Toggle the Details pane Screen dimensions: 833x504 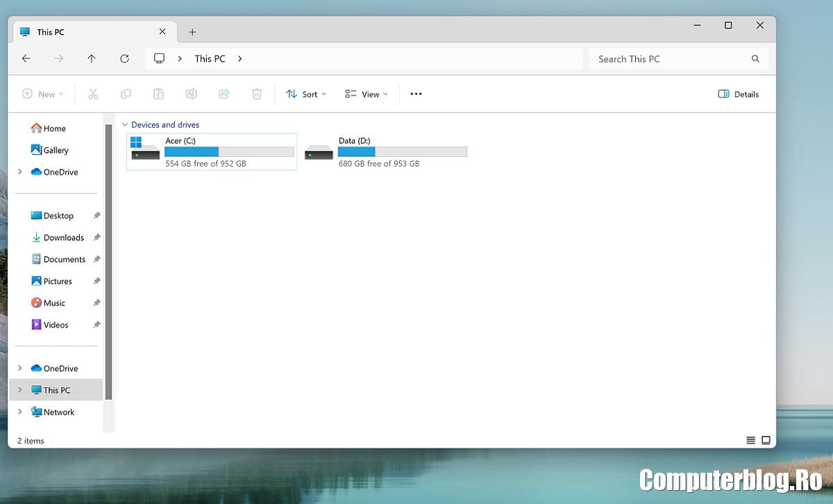point(739,94)
